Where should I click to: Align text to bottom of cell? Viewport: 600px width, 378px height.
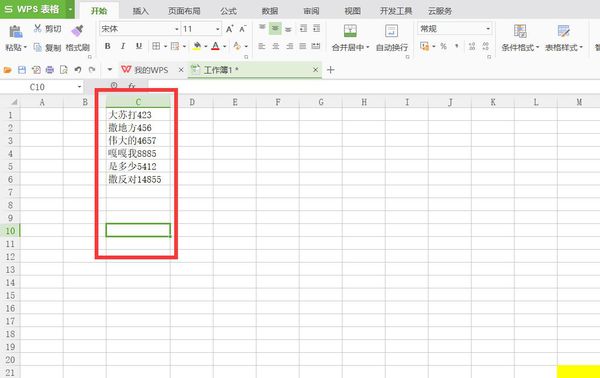click(x=289, y=29)
